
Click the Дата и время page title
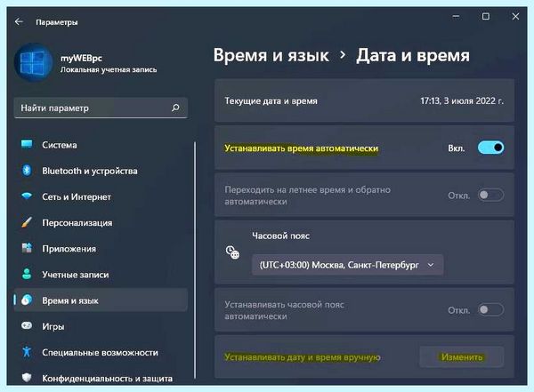[x=413, y=55]
